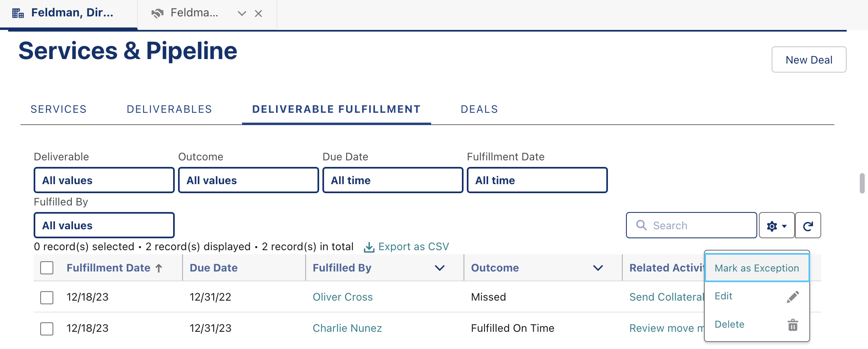Click the pencil icon next to Edit
The height and width of the screenshot is (349, 868).
click(x=793, y=297)
